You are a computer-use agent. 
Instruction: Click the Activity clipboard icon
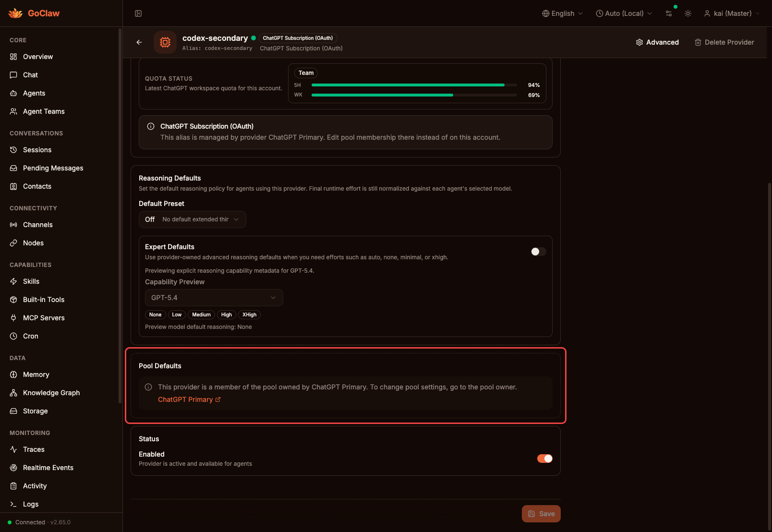[13, 486]
